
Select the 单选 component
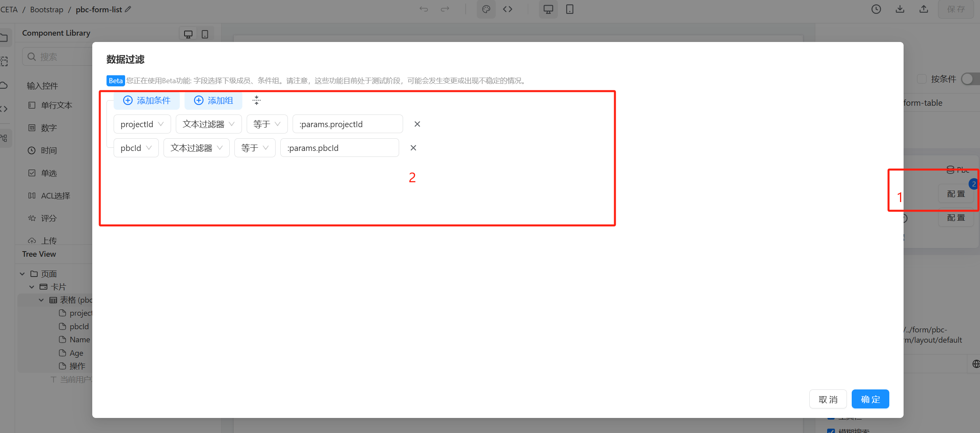(x=42, y=173)
